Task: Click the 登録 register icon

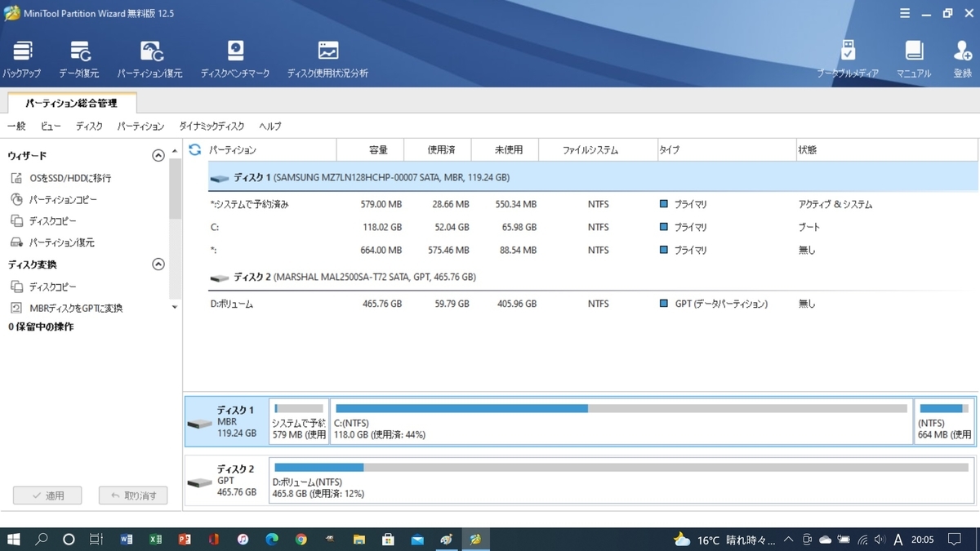Action: click(x=963, y=60)
